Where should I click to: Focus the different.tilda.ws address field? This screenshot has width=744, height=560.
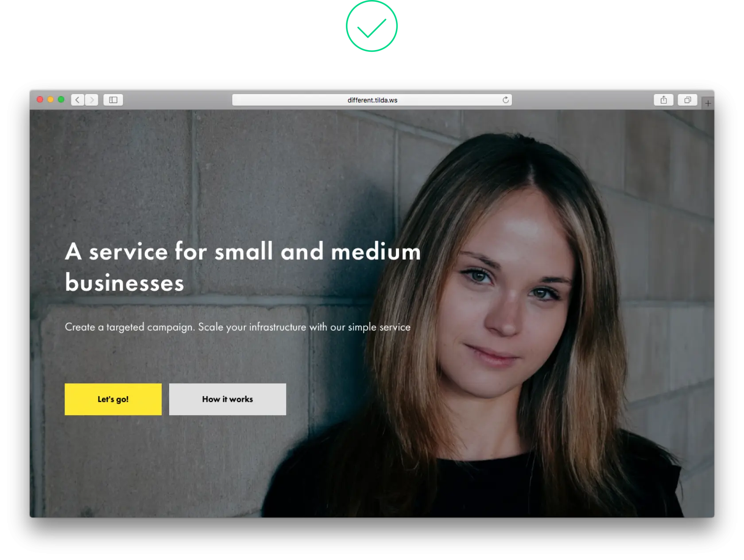(x=372, y=100)
